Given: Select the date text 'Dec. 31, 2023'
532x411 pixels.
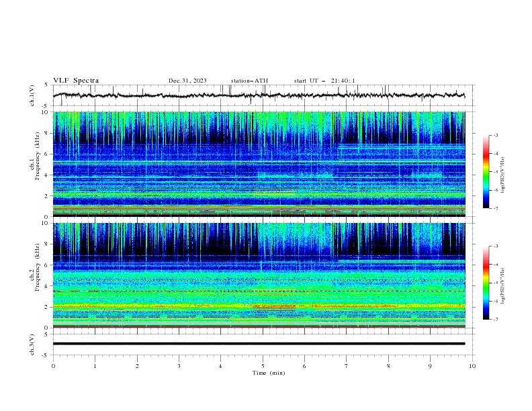Looking at the screenshot, I should pos(187,81).
